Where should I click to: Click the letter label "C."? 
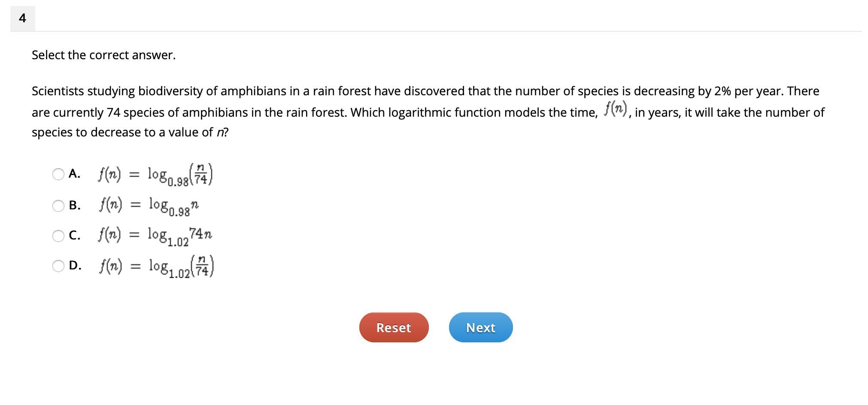(x=74, y=236)
